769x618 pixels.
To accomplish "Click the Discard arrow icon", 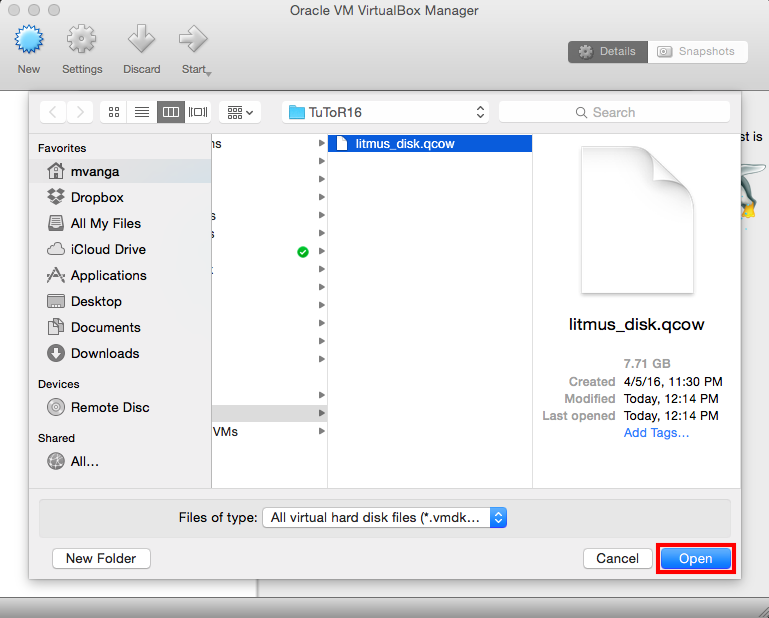I will coord(141,39).
